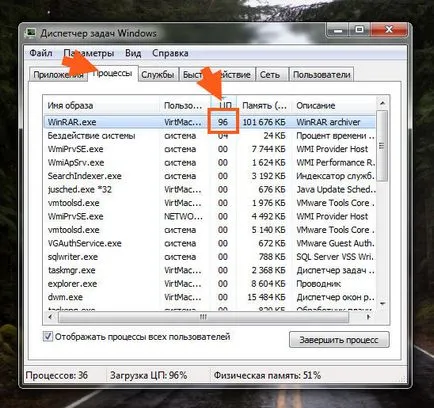
Task: Click the horizontal scrollbar thumb
Action: [x=203, y=317]
